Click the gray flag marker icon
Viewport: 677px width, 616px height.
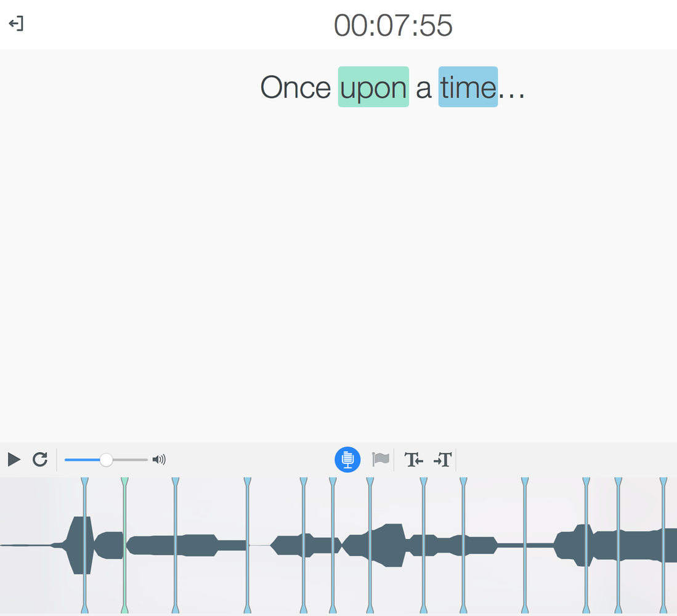380,459
